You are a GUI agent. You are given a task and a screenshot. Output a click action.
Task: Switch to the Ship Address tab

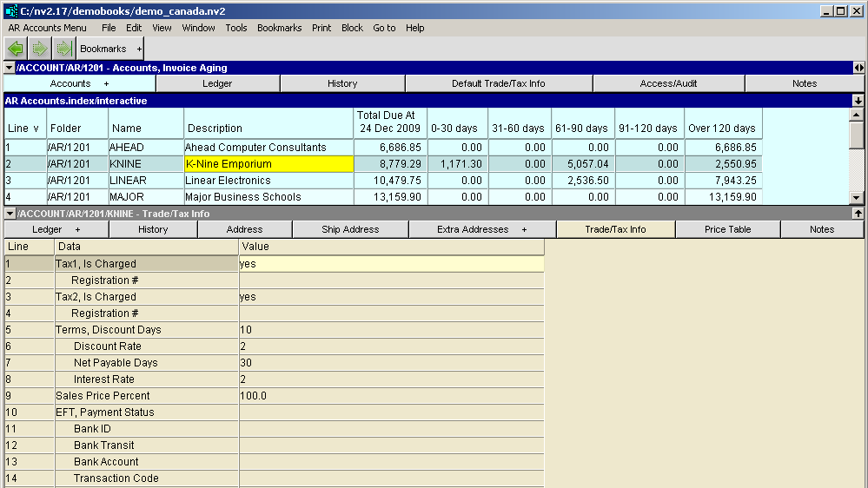350,229
